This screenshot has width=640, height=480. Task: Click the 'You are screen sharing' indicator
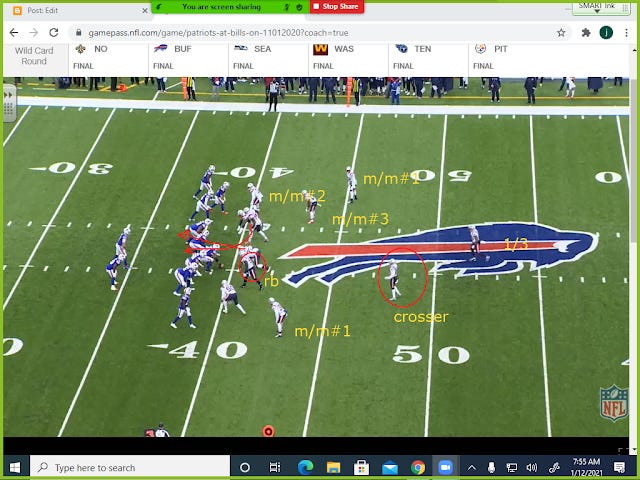click(221, 7)
